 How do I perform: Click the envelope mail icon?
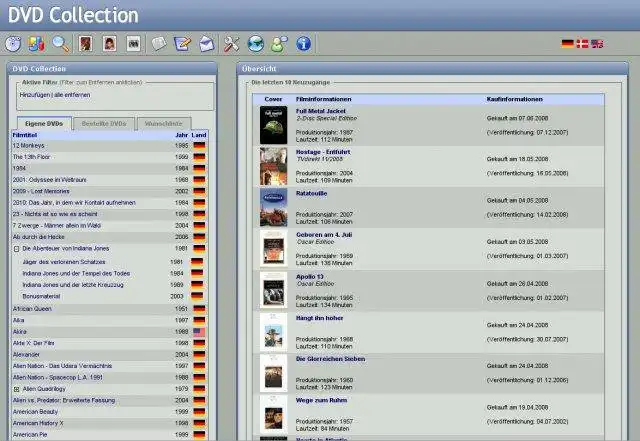(206, 44)
